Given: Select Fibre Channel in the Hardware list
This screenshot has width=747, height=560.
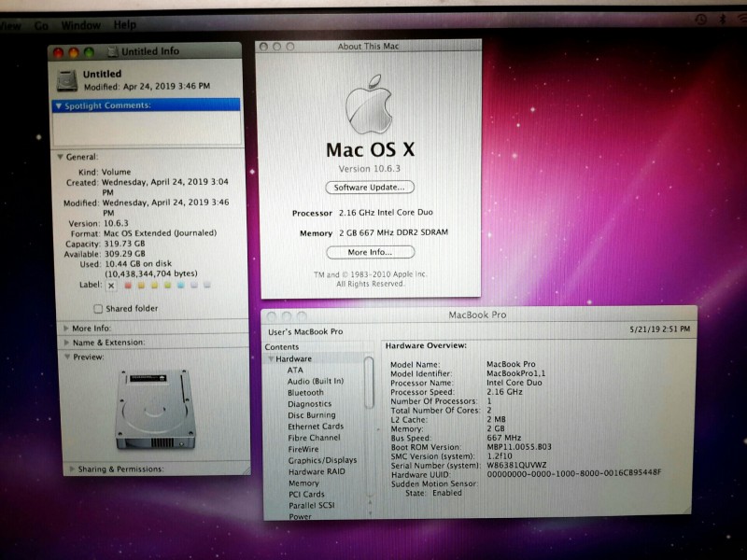Looking at the screenshot, I should tap(314, 438).
